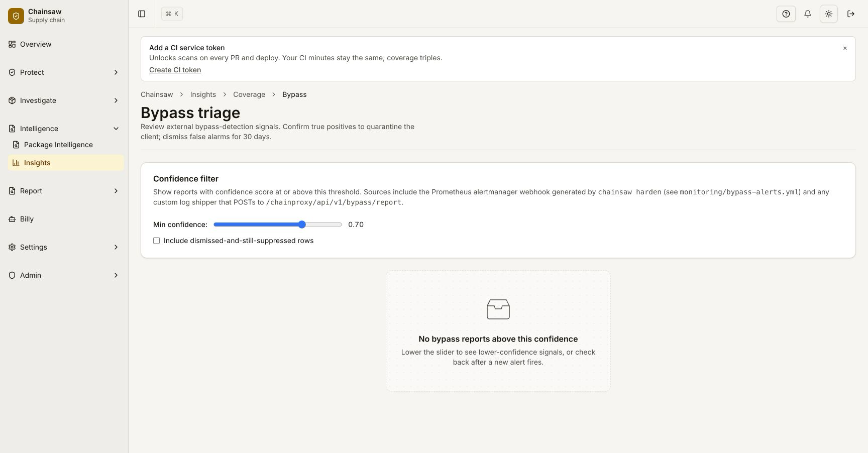
Task: Click the Package Intelligence file icon
Action: [16, 145]
